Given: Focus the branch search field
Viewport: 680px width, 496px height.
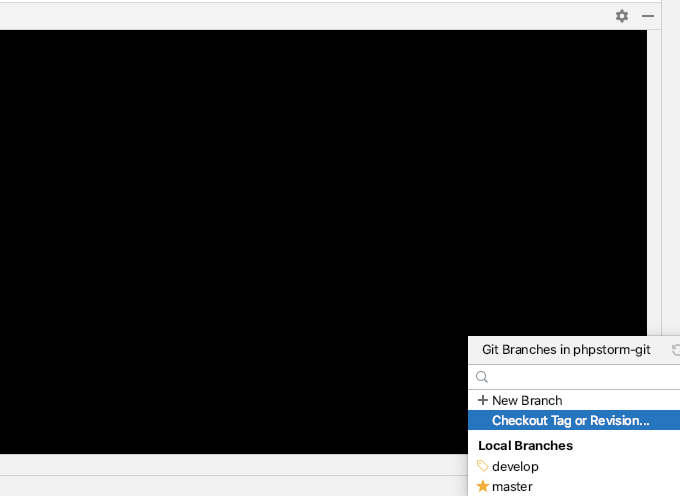Looking at the screenshot, I should 574,377.
